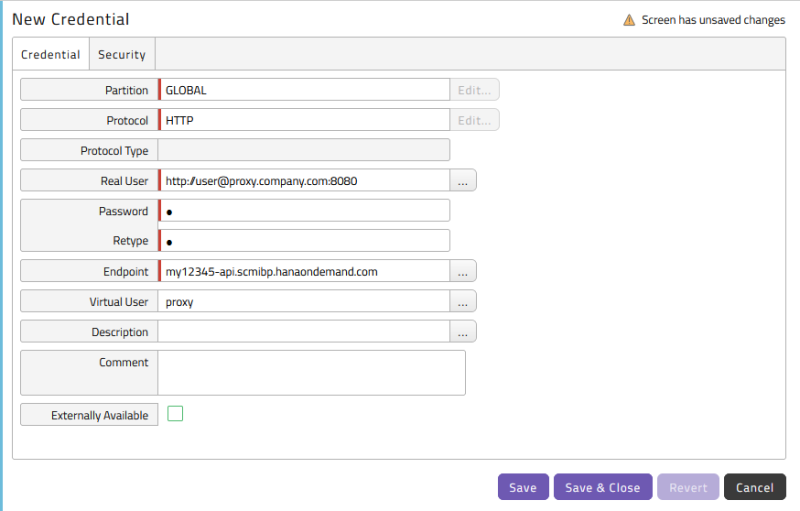Focus the Partition field containing GLOBAL
800x511 pixels.
coord(304,90)
